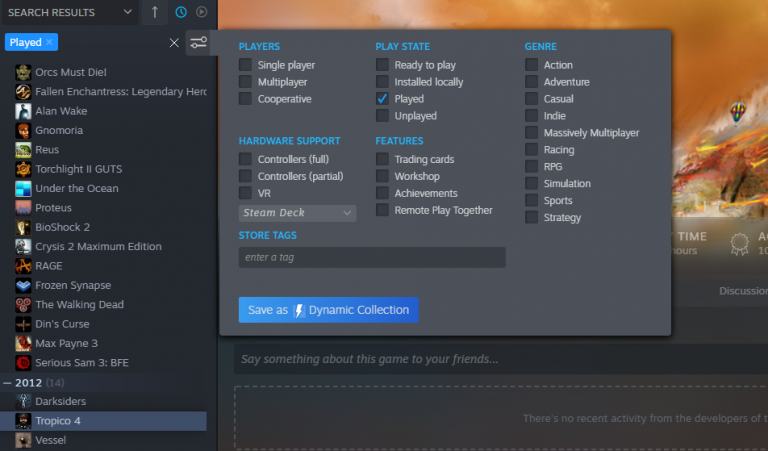This screenshot has width=768, height=451.
Task: Select Fallen Enchantress icon in the list
Action: (x=23, y=92)
